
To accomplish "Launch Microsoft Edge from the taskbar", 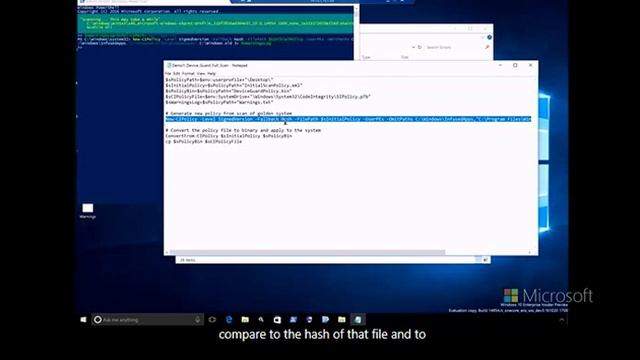I will [x=229, y=320].
